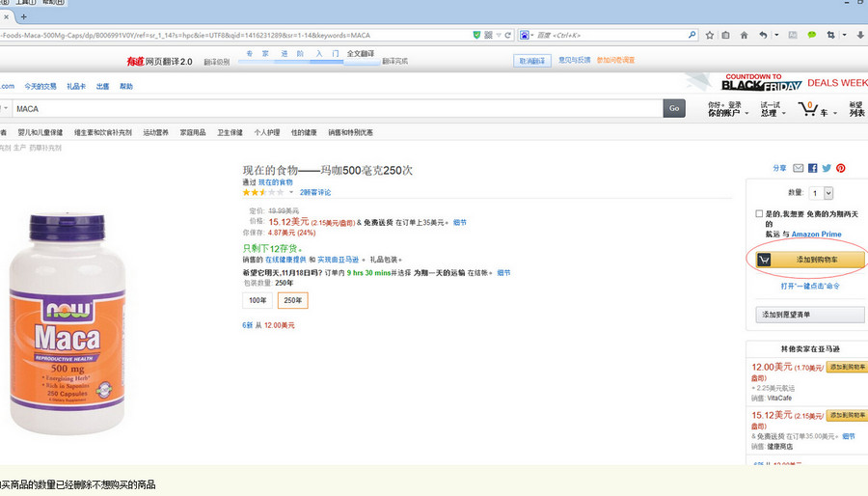Open 今天的交易 link
Image resolution: width=868 pixels, height=496 pixels.
pos(41,86)
